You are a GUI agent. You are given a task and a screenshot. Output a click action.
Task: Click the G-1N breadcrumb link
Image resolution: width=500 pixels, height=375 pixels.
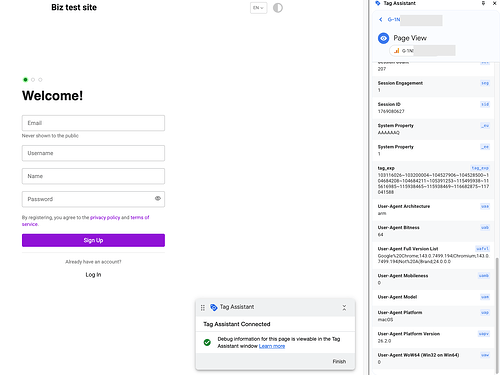[394, 19]
